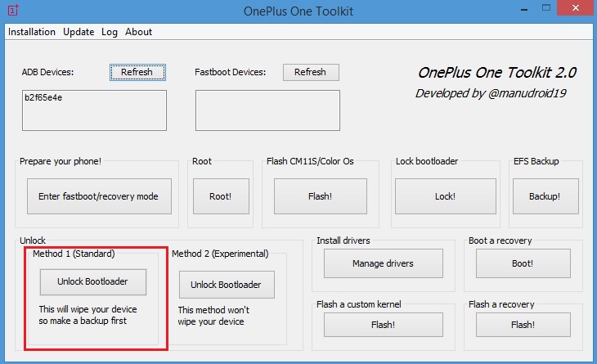Click Flash! under Flash a recovery
Screen dimensions: 597x364
[x=523, y=325]
